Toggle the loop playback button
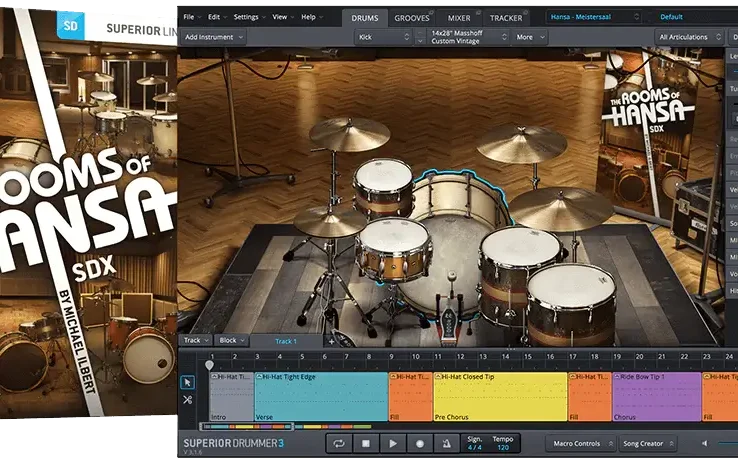This screenshot has height=458, width=738. pos(338,443)
